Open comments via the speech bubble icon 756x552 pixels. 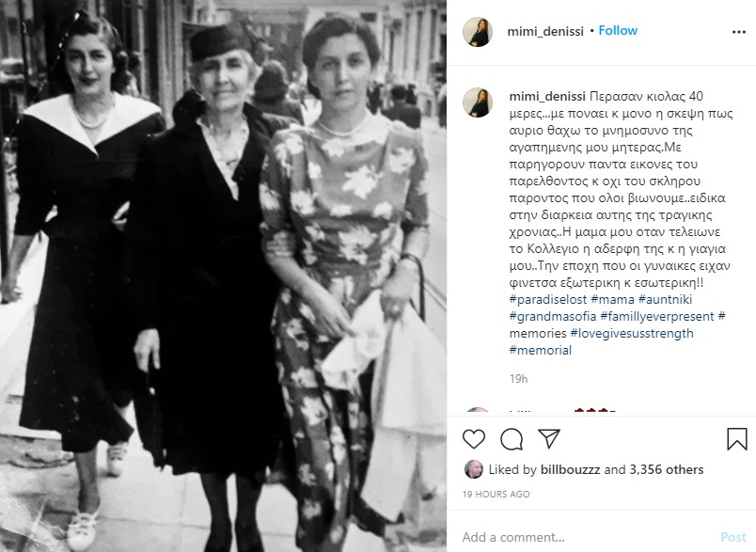click(512, 439)
